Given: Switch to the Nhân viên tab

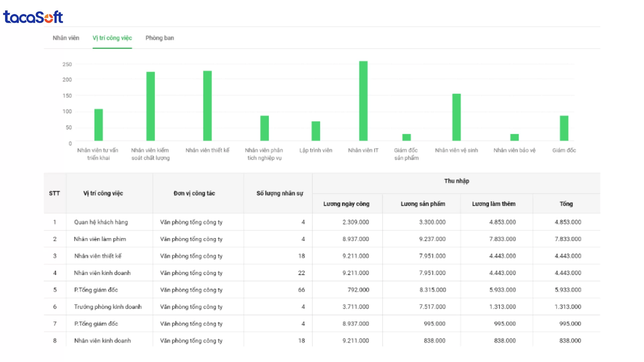Looking at the screenshot, I should pos(66,38).
